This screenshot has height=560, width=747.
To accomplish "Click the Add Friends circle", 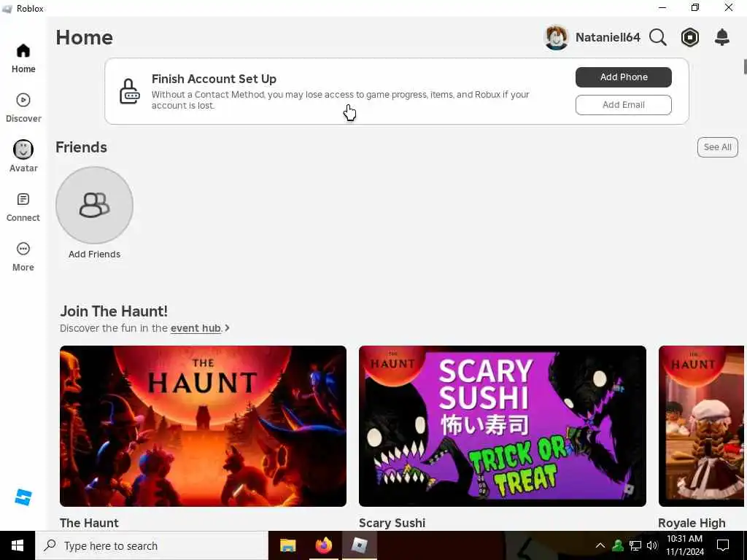I will [94, 205].
